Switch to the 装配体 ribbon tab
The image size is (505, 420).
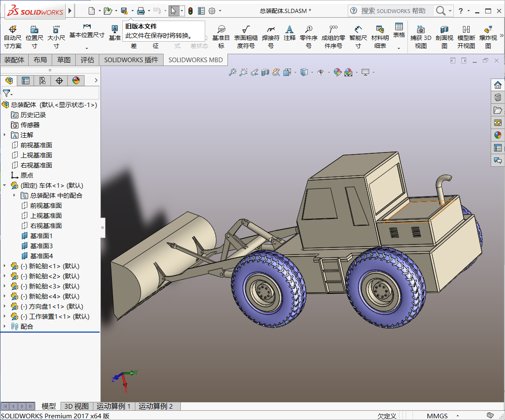coord(14,60)
